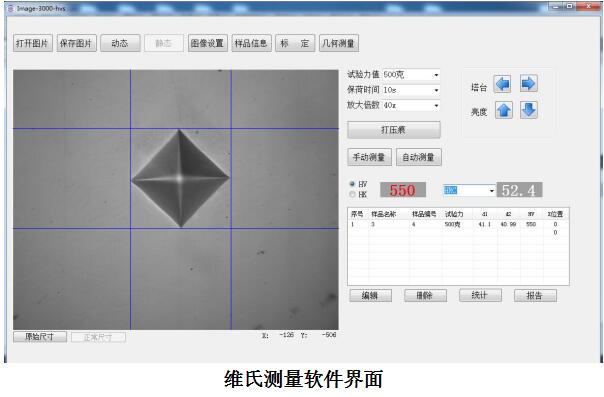Open the hardness conversion scale dropdown
The image size is (604, 397).
click(492, 191)
